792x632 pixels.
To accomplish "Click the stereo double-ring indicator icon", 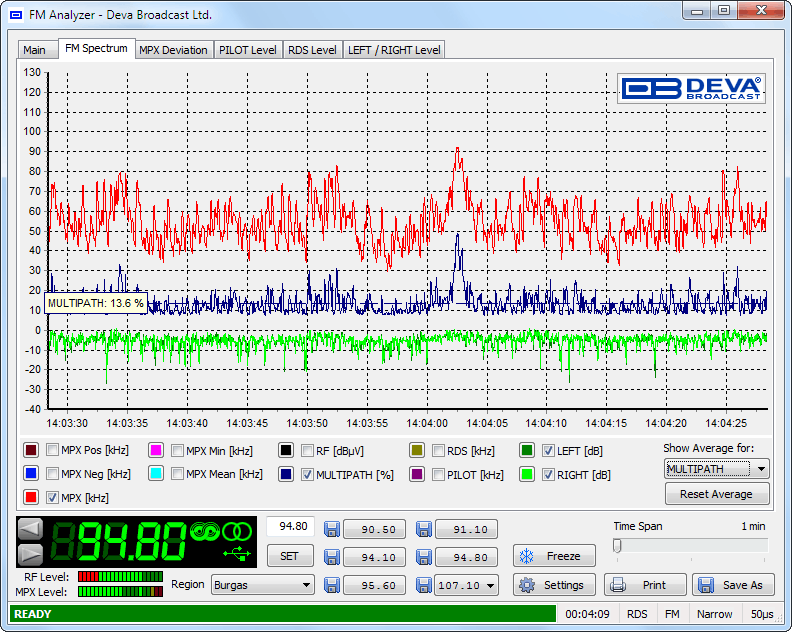I will pyautogui.click(x=237, y=530).
